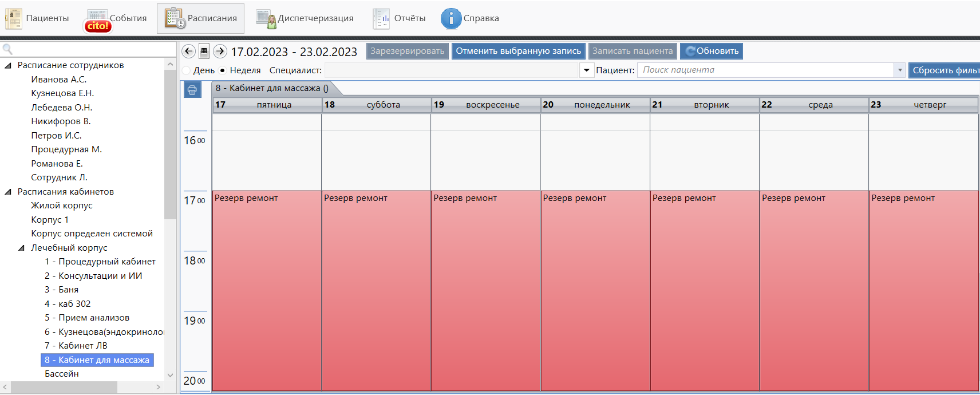Open the calendar date picker icon
Screen dimensions: 980x395
pos(204,51)
